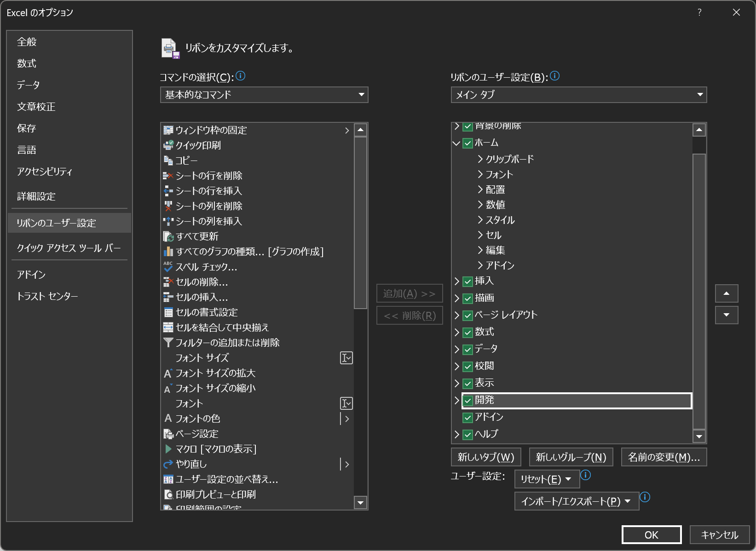Viewport: 756px width, 551px height.
Task: Uncheck the データ tab checkbox in ribbon list
Action: pyautogui.click(x=468, y=349)
